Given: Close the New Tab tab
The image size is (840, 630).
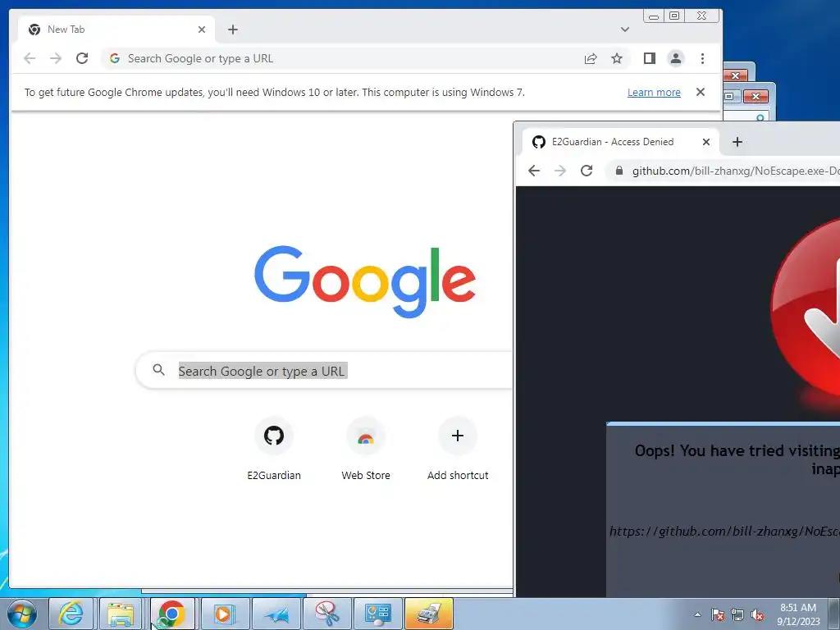Looking at the screenshot, I should coord(202,30).
